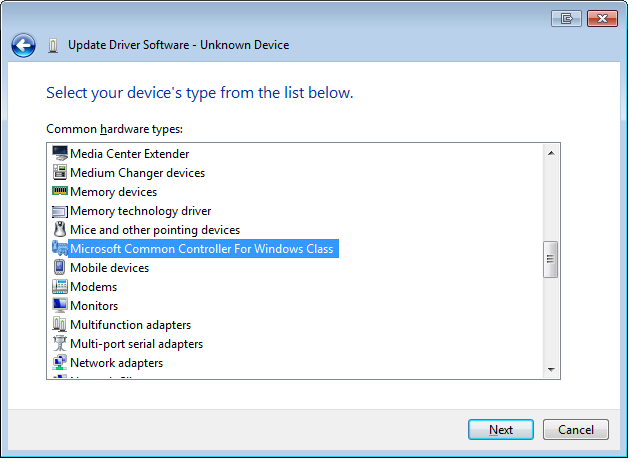Click the Memory devices chip icon
632x462 pixels.
[60, 192]
